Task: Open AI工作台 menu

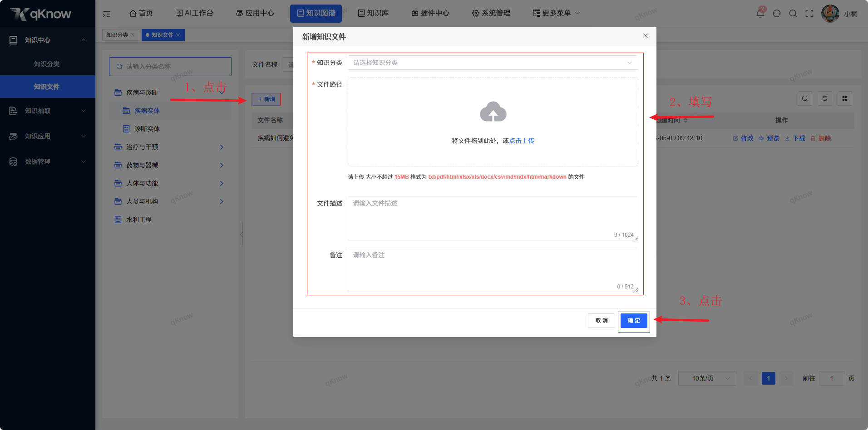Action: (194, 13)
